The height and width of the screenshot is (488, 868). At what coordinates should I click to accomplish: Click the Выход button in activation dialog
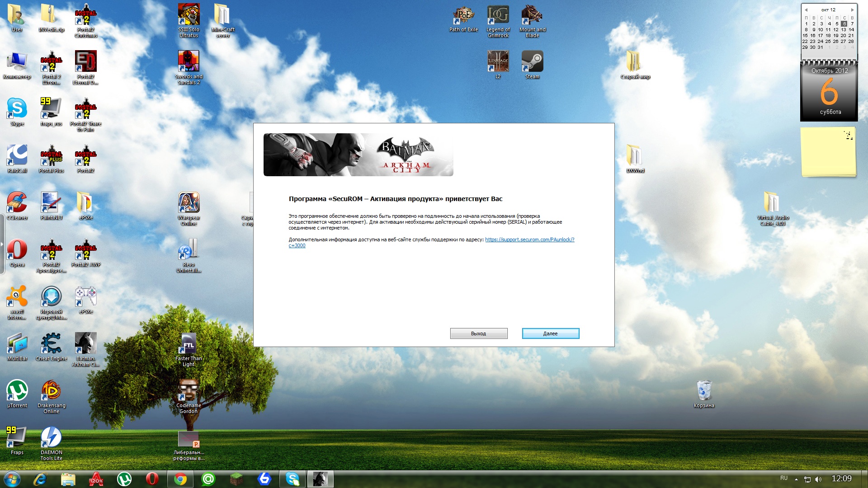[x=478, y=333]
